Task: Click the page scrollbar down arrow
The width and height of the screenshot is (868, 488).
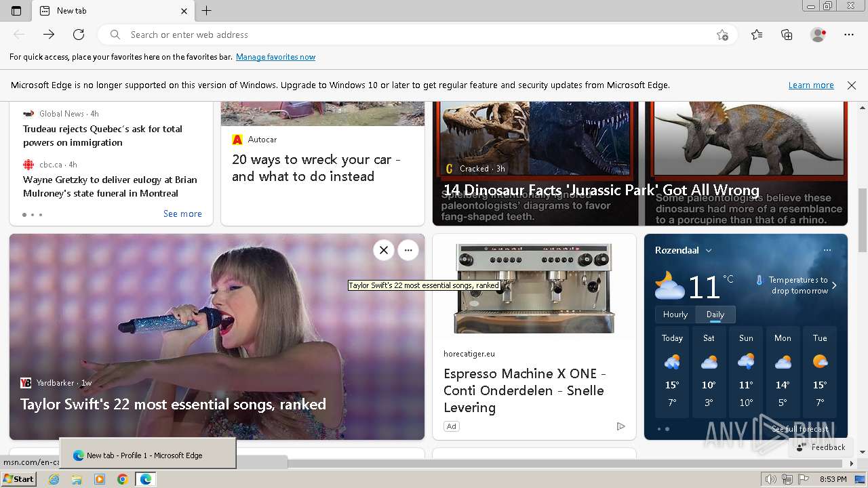Action: click(x=863, y=452)
